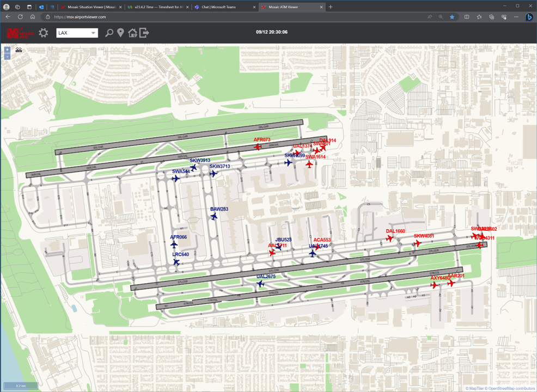Open the browser tab actions menu
The height and width of the screenshot is (392, 537).
click(29, 7)
